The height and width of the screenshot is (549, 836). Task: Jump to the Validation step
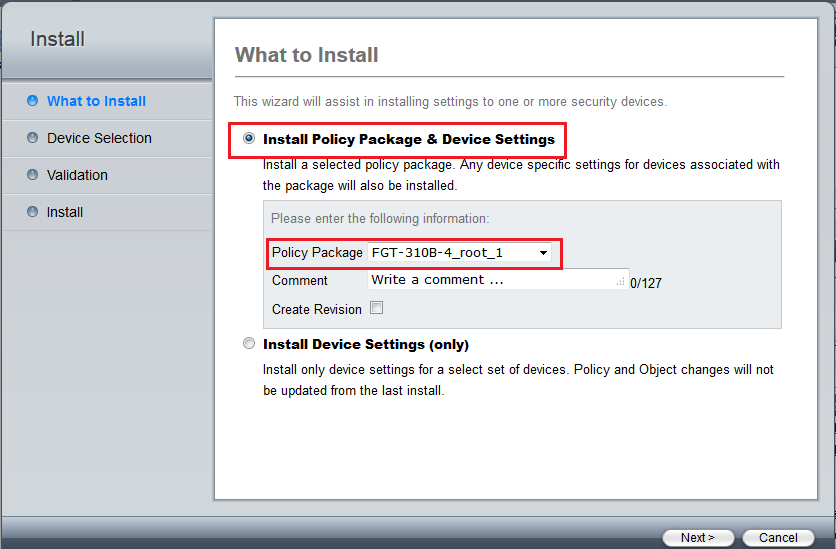point(77,175)
